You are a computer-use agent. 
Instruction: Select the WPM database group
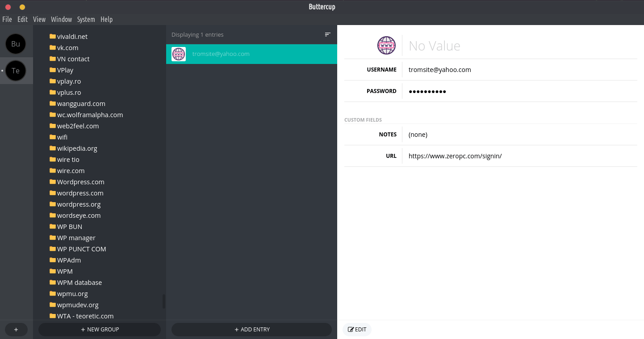(x=79, y=283)
